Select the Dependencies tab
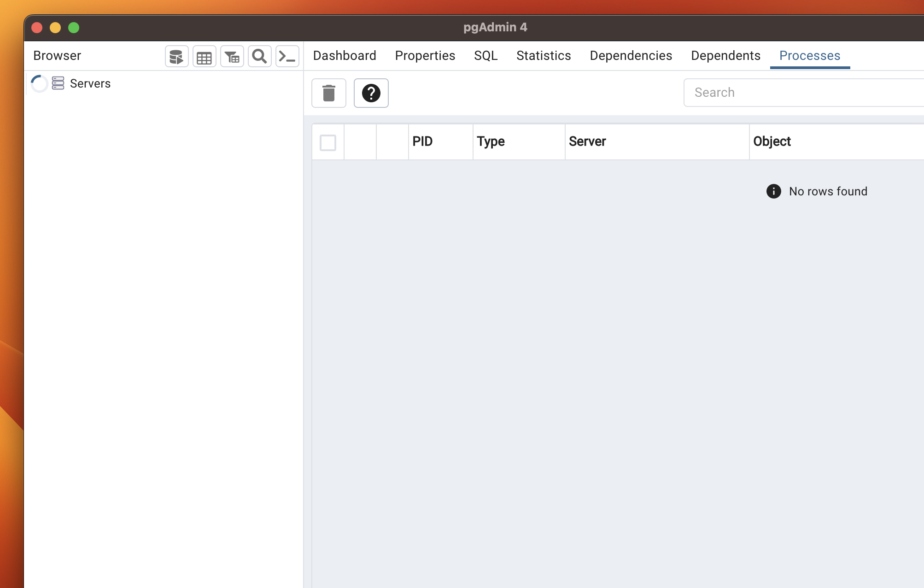The width and height of the screenshot is (924, 588). click(631, 56)
